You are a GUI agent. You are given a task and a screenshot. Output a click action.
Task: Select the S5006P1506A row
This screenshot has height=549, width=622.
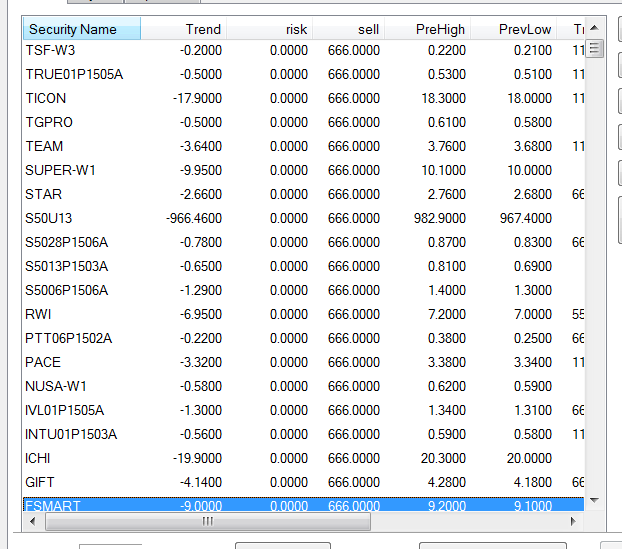point(304,290)
